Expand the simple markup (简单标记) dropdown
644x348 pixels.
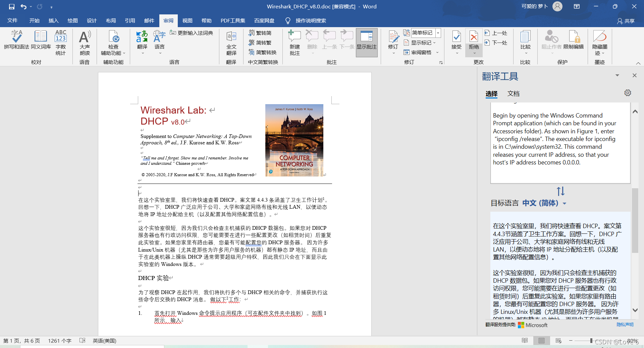[x=438, y=32]
